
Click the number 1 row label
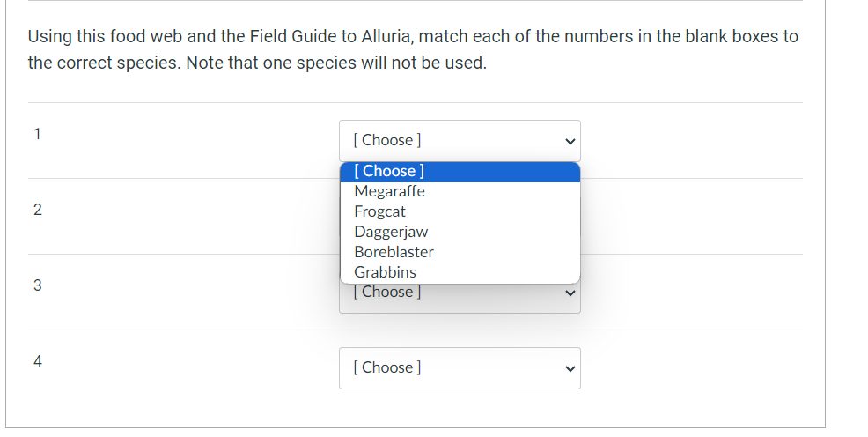[37, 134]
